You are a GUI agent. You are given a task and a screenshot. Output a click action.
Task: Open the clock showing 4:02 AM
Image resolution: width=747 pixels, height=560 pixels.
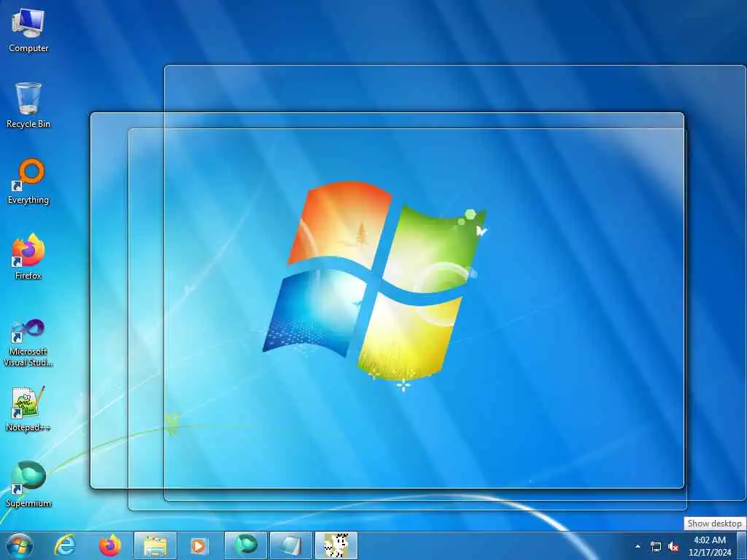(x=710, y=546)
